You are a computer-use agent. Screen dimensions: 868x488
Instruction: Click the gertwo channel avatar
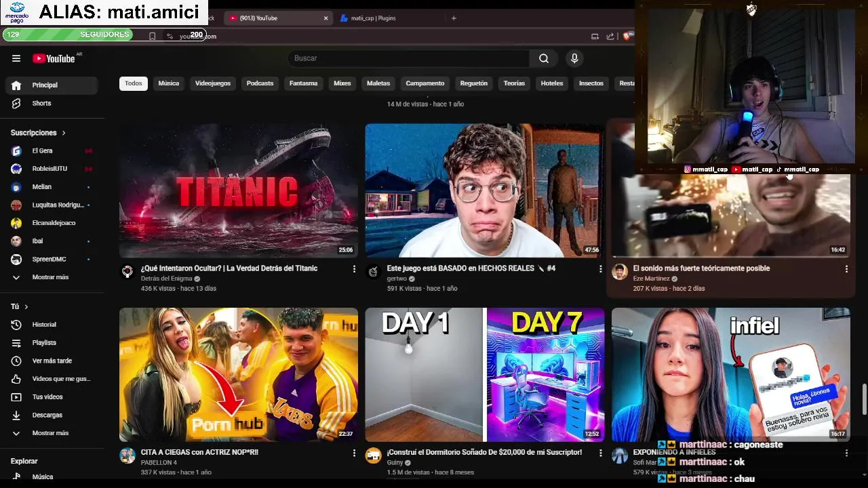coord(373,272)
